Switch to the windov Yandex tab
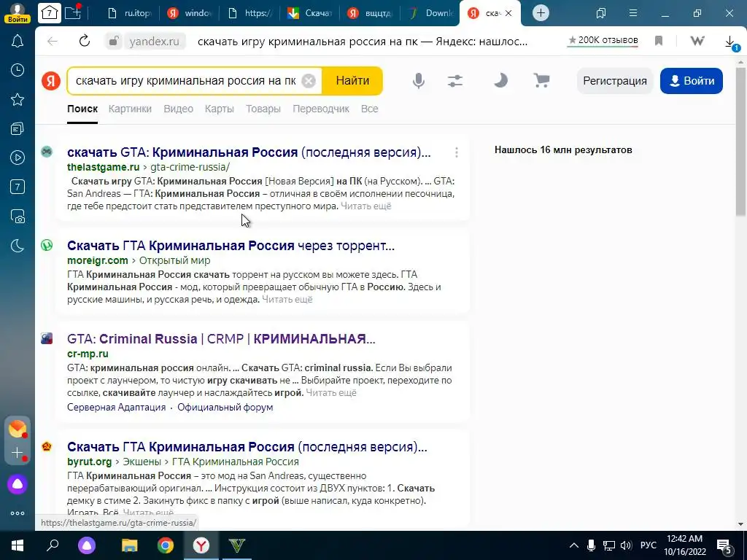The width and height of the screenshot is (747, 560). coord(190,13)
